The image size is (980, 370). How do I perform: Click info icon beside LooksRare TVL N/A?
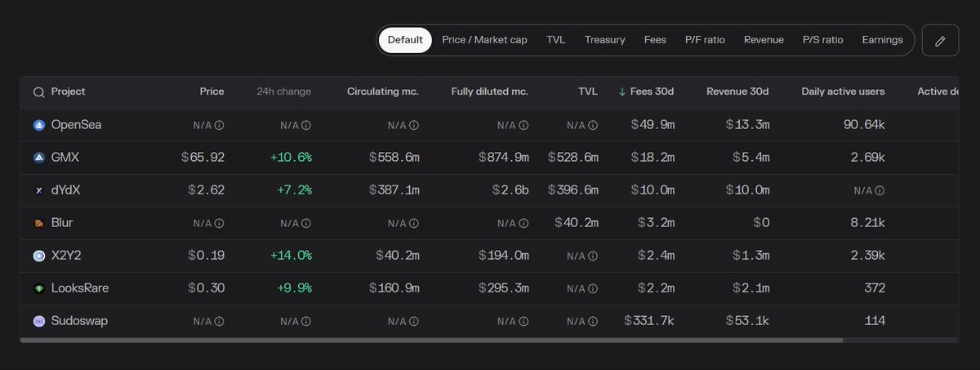coord(593,288)
